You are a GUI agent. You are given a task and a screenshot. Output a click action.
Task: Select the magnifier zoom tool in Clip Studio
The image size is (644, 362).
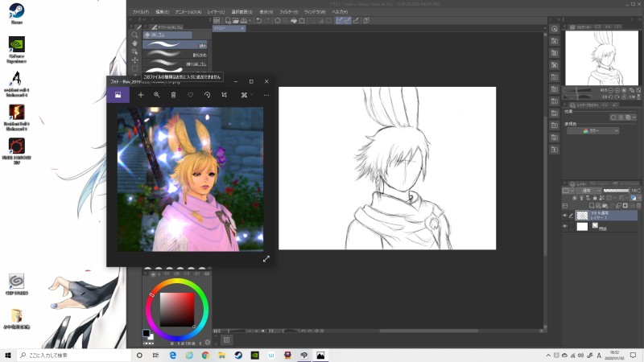pos(134,35)
